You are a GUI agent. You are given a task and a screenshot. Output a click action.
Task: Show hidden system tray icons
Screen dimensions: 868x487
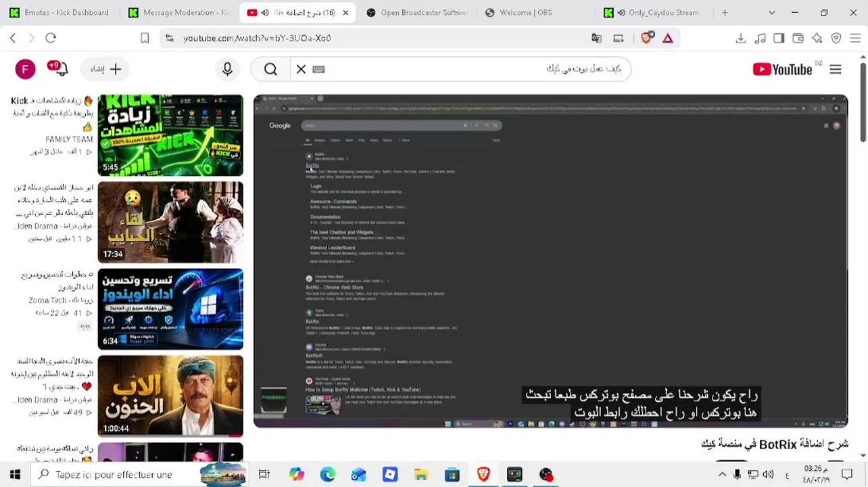coord(722,475)
